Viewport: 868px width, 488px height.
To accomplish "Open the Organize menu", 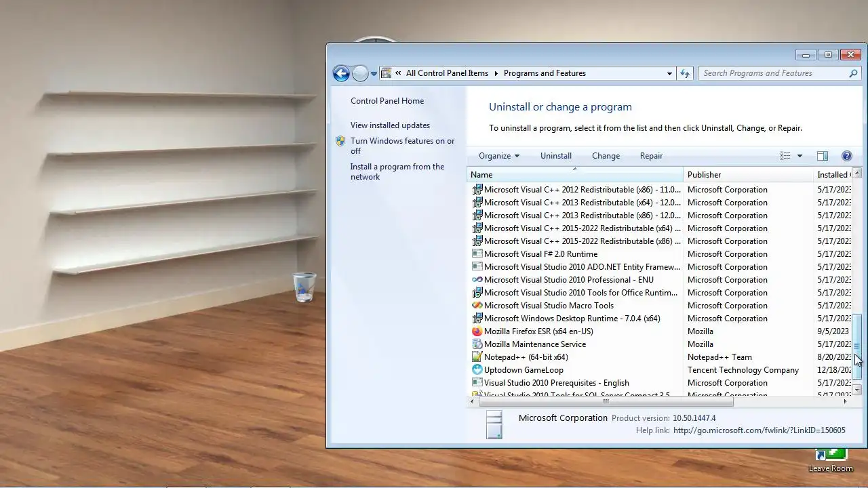I will pyautogui.click(x=498, y=156).
